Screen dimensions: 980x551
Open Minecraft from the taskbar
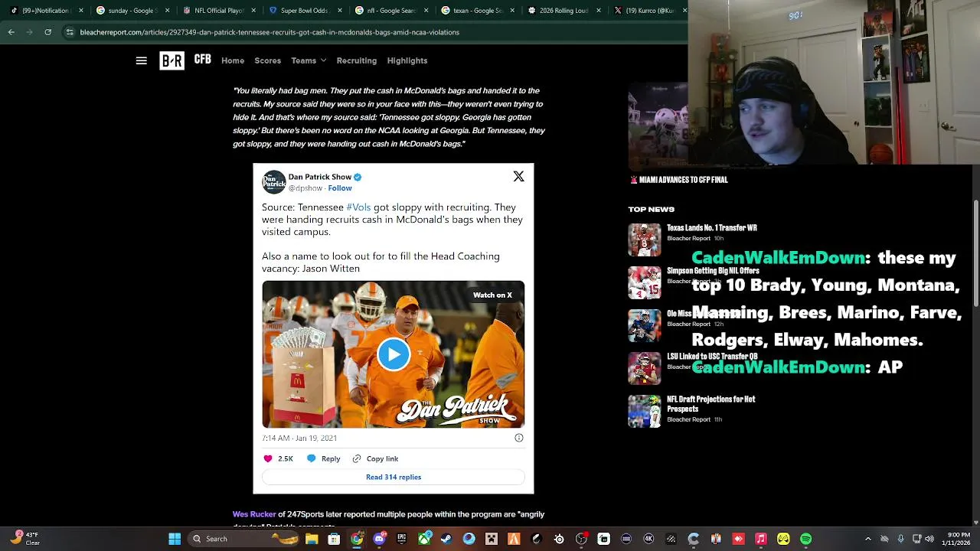(x=492, y=539)
